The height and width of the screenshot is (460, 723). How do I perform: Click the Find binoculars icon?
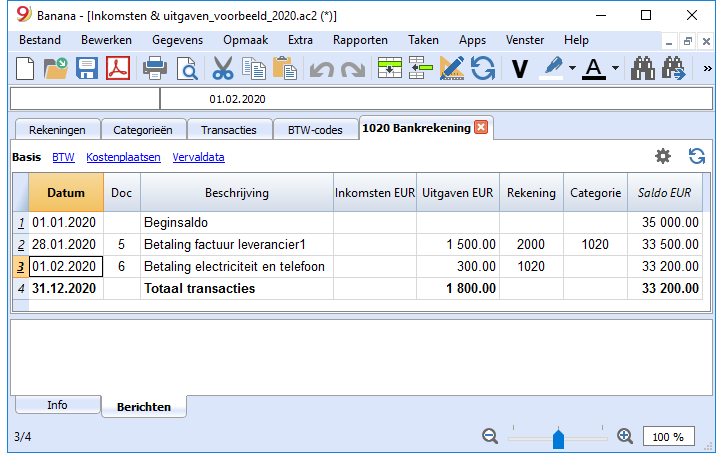pyautogui.click(x=642, y=69)
